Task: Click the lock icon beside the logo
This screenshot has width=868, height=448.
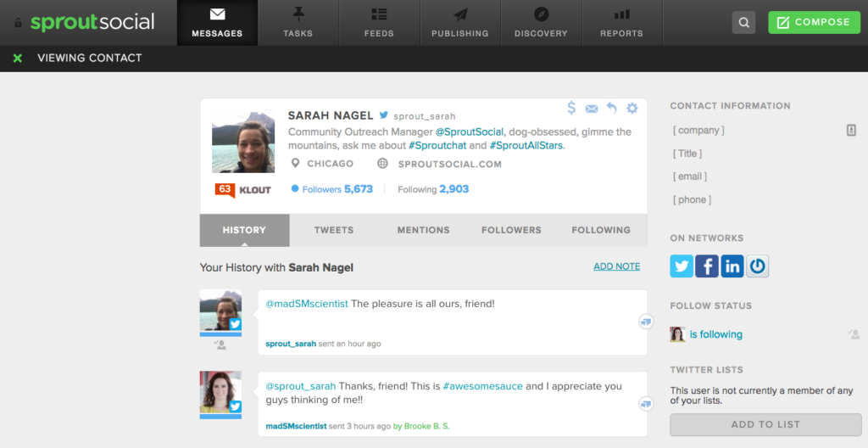Action: point(18,23)
